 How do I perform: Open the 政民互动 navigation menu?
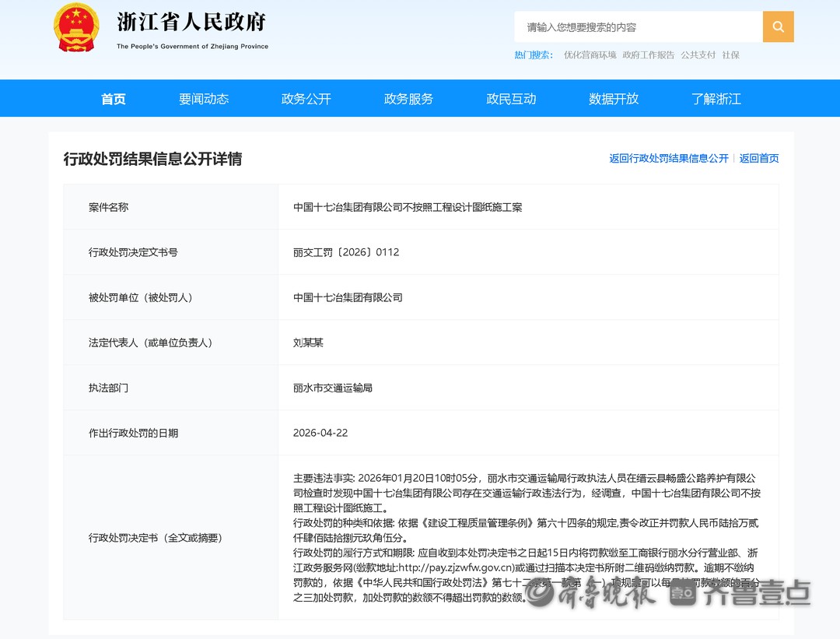[x=511, y=99]
